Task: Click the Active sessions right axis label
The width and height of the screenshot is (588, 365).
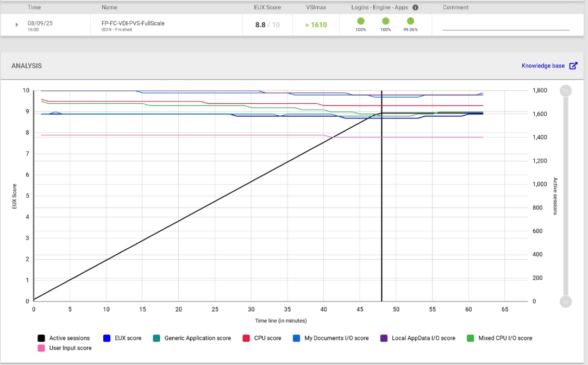Action: (555, 197)
